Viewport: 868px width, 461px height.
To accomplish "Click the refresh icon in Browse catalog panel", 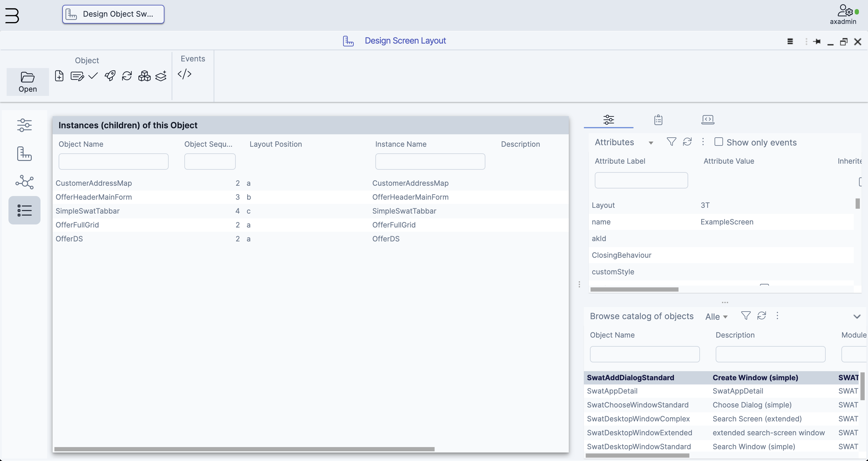I will tap(762, 316).
